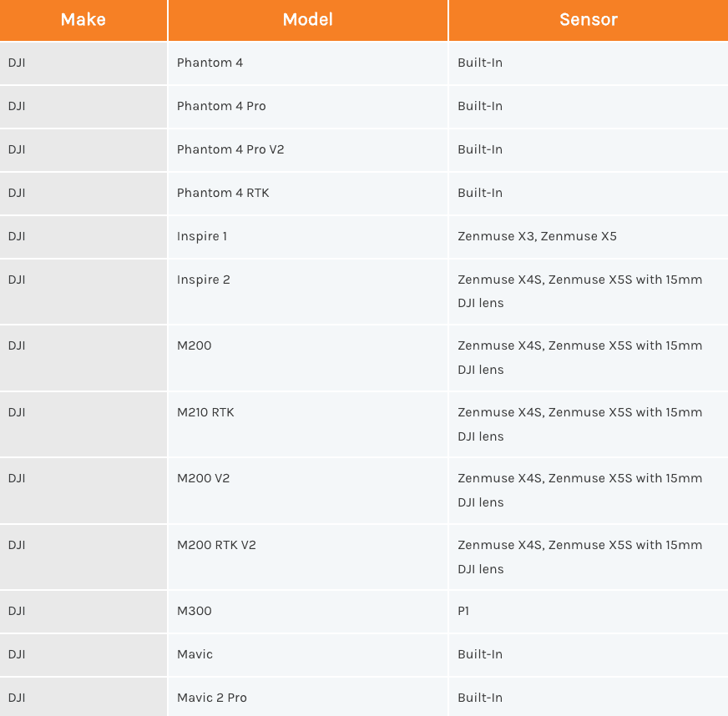Click the sensor cell in Inspire 2 row
Viewport: 728px width, 716px height.
pos(589,291)
